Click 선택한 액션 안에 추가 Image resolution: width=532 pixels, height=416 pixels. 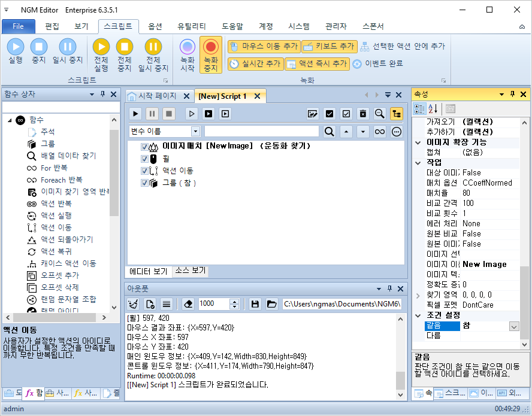click(x=403, y=47)
